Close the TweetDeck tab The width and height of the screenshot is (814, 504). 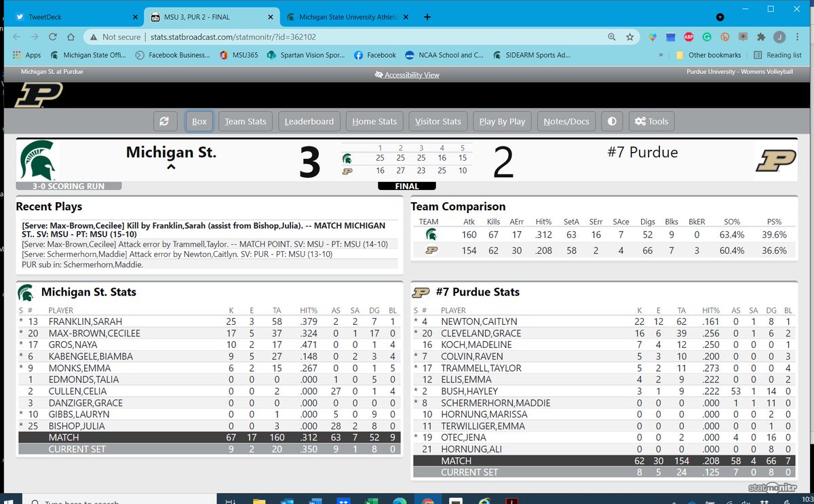134,17
